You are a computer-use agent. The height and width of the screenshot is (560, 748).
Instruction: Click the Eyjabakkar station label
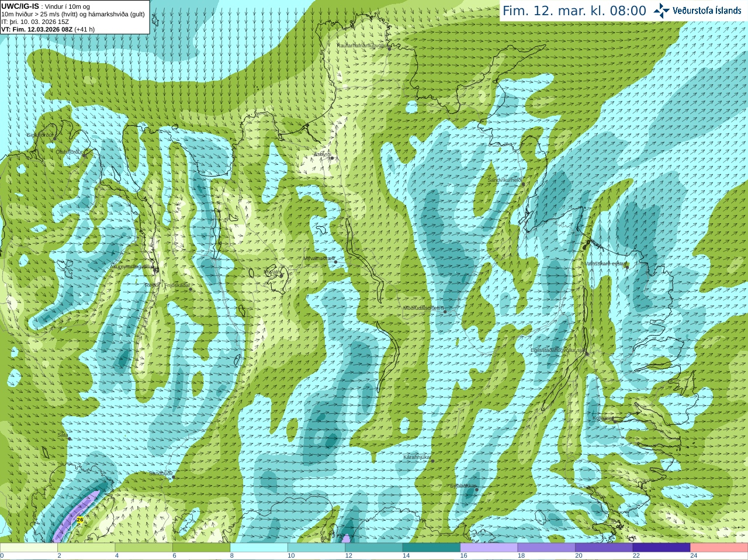(x=463, y=486)
